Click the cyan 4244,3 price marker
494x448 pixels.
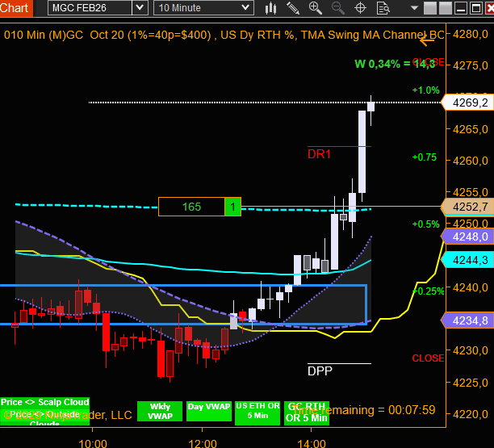tap(467, 260)
